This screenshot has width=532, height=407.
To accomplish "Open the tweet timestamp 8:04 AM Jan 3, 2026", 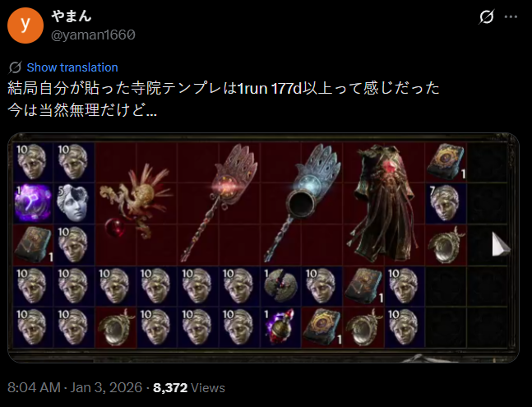I will pyautogui.click(x=75, y=387).
